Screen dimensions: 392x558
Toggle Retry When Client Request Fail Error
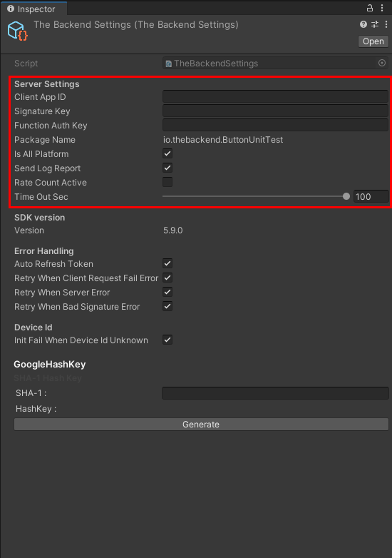coord(167,278)
